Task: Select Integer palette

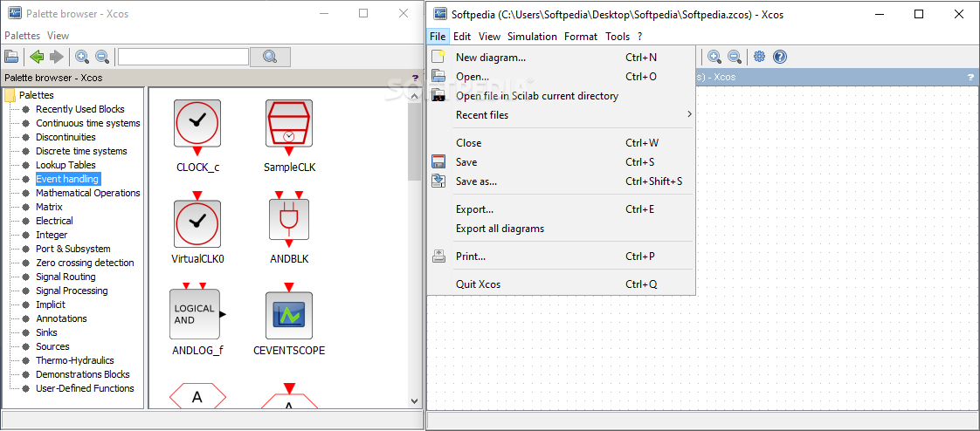Action: coord(52,235)
